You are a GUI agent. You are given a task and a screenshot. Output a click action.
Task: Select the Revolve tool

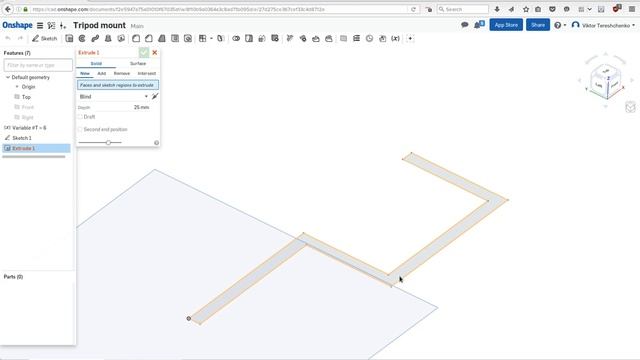pyautogui.click(x=82, y=38)
